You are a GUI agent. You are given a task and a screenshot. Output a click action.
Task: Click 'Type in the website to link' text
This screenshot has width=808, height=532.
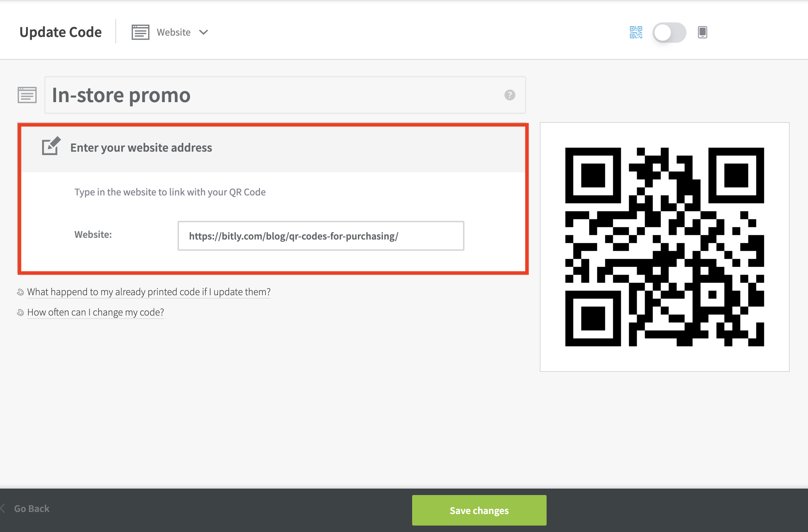point(170,192)
